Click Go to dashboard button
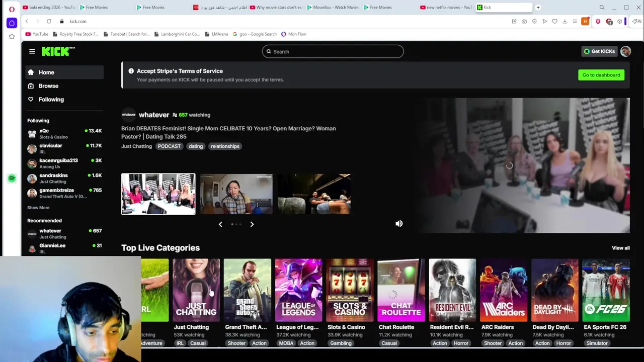The image size is (644, 362). [x=601, y=75]
